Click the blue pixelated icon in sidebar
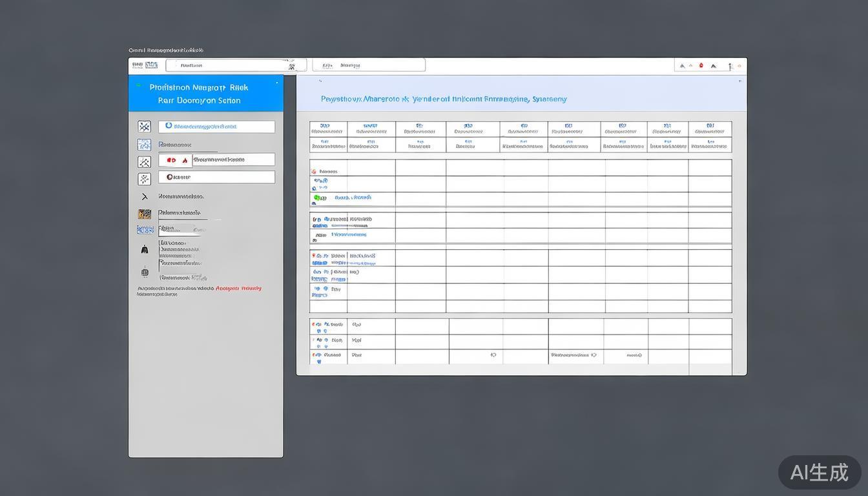This screenshot has height=496, width=868. coord(145,230)
